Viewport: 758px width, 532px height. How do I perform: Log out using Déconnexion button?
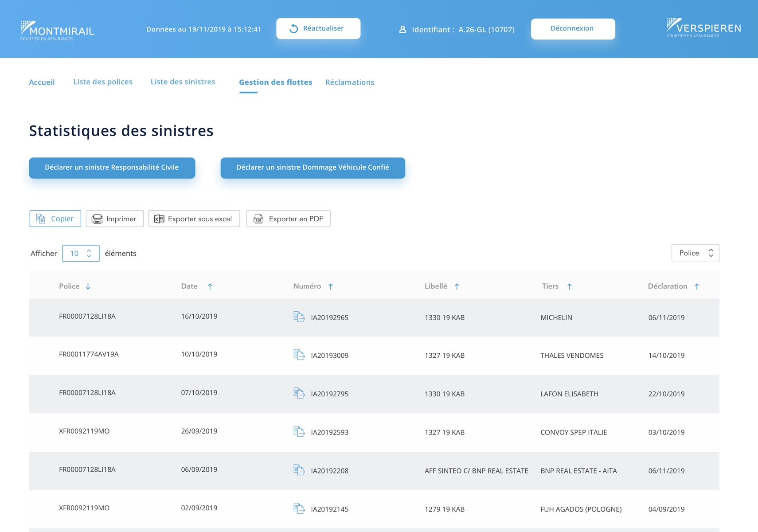[573, 28]
